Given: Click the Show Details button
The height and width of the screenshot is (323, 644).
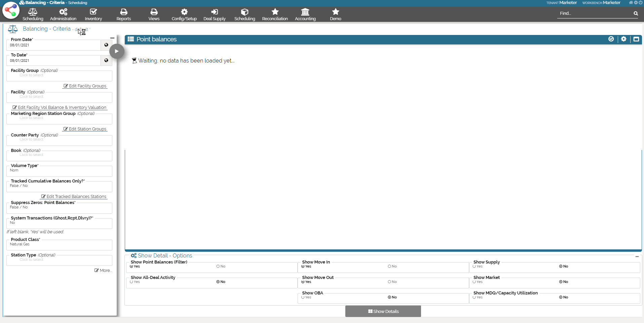Looking at the screenshot, I should pos(383,311).
